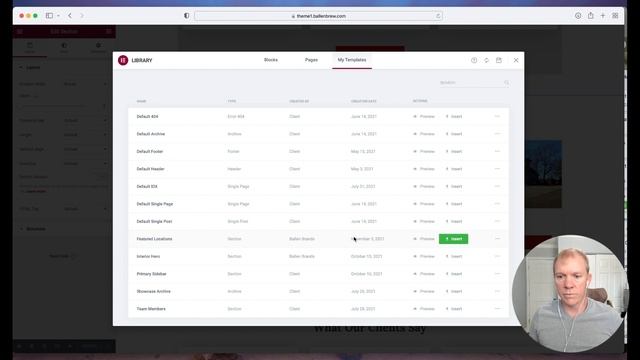This screenshot has width=640, height=360.
Task: Open more options for Default Footer
Action: pos(497,151)
